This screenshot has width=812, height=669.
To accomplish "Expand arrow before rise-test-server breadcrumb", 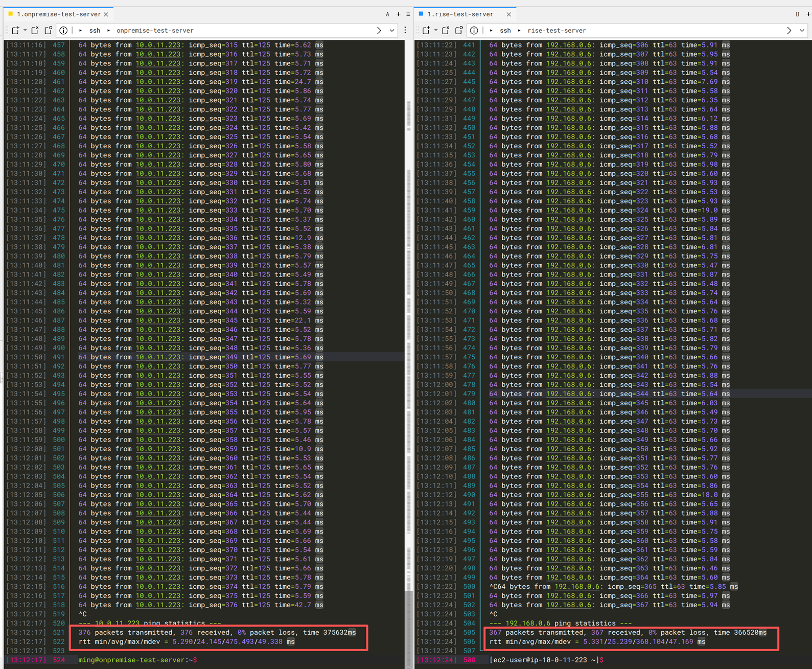I will click(519, 30).
